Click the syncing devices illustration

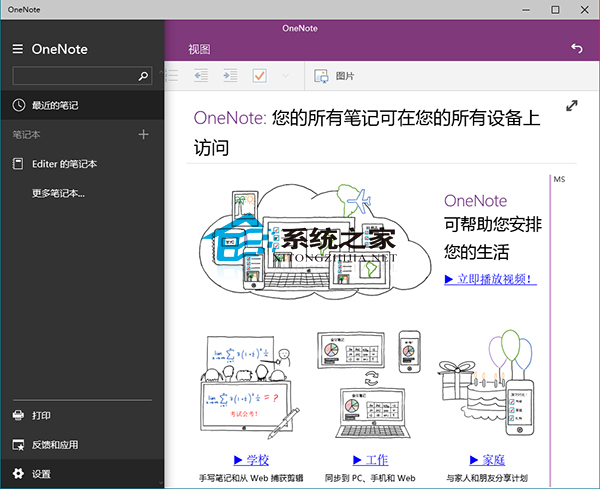click(370, 384)
